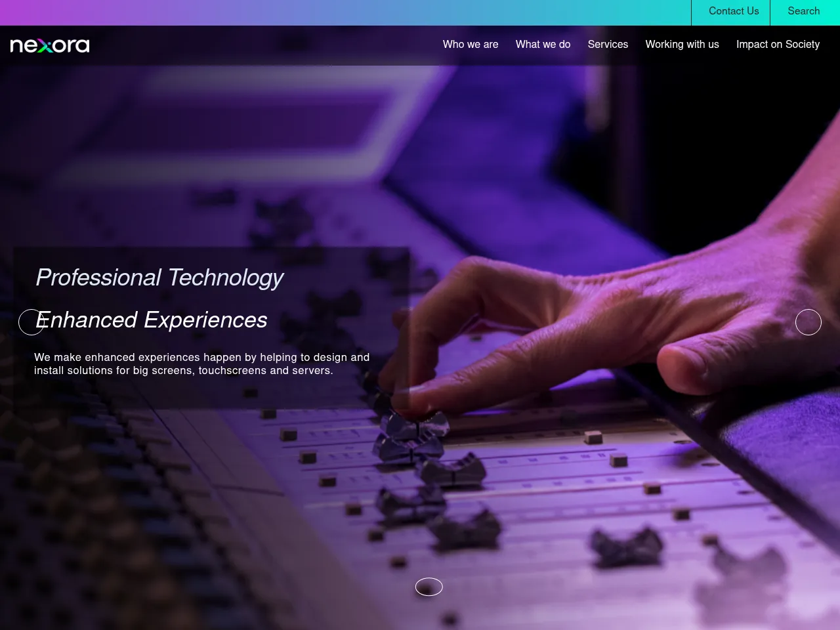Select the carousel slide indicator dot
Viewport: 840px width, 630px height.
[x=429, y=587]
